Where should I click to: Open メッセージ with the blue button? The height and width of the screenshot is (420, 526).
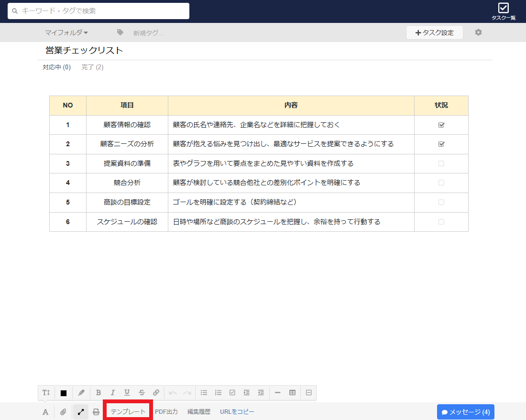465,411
